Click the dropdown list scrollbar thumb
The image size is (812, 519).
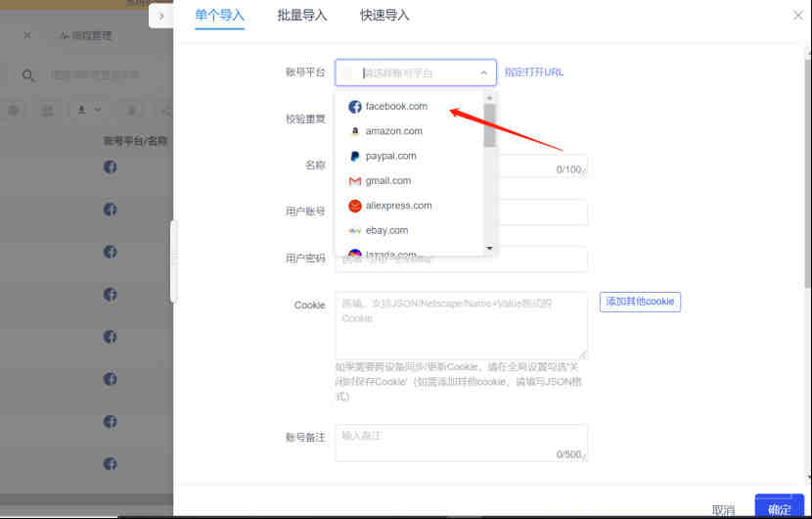[x=489, y=125]
